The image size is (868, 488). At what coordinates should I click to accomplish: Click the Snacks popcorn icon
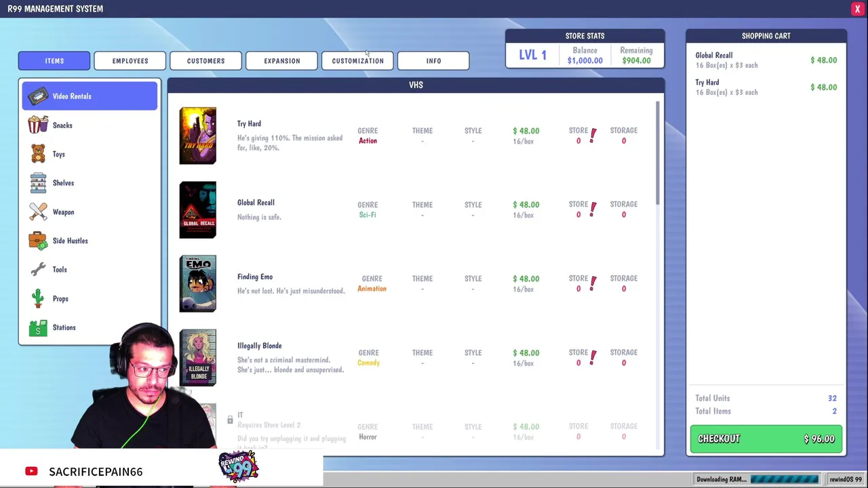point(38,125)
